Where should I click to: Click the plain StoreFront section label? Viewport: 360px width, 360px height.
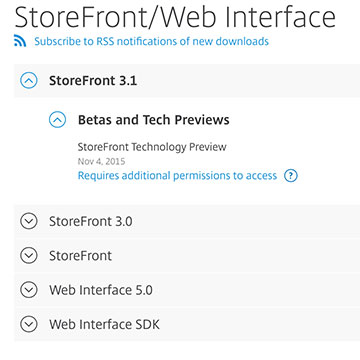[x=80, y=256]
